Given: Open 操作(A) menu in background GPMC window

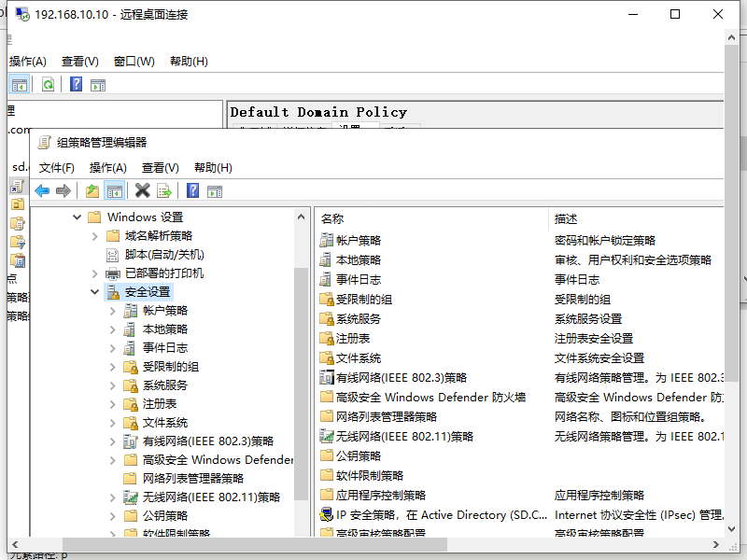Looking at the screenshot, I should click(x=28, y=62).
